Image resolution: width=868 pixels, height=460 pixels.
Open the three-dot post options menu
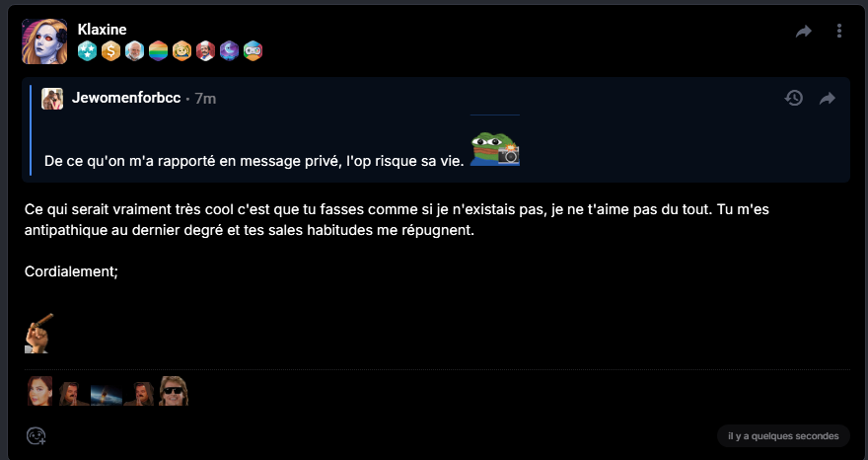(839, 31)
